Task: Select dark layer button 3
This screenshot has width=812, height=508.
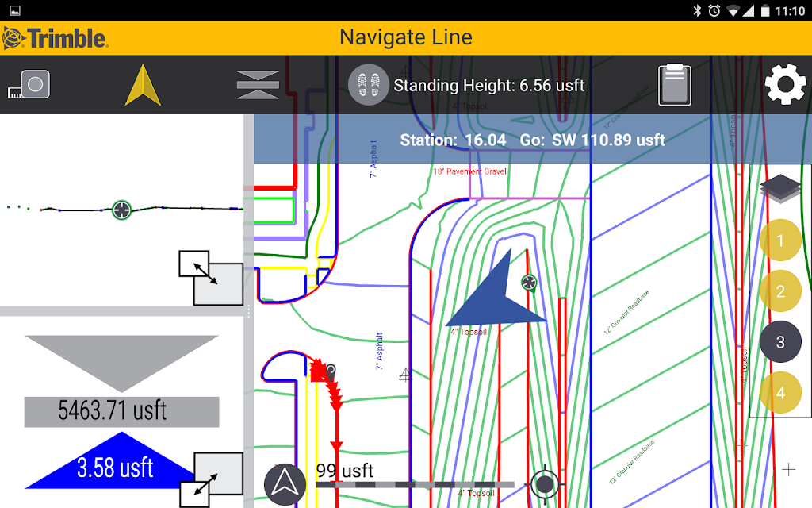Action: click(x=780, y=342)
